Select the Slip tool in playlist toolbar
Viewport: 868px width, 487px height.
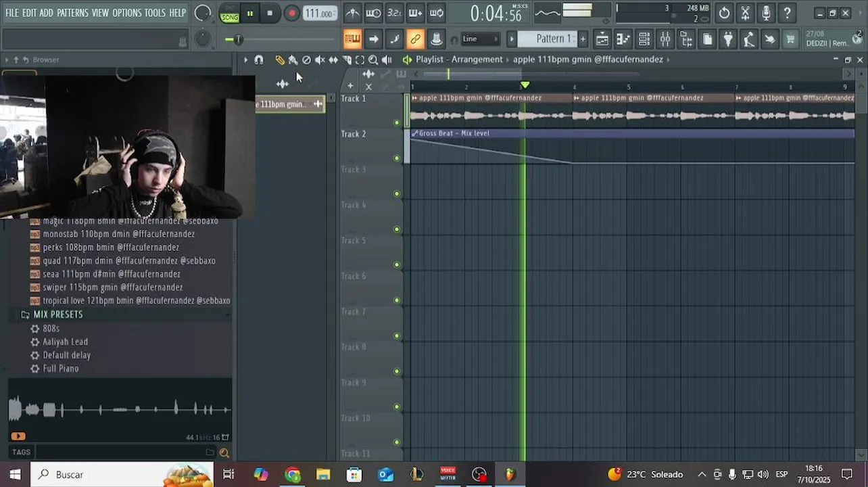[333, 60]
